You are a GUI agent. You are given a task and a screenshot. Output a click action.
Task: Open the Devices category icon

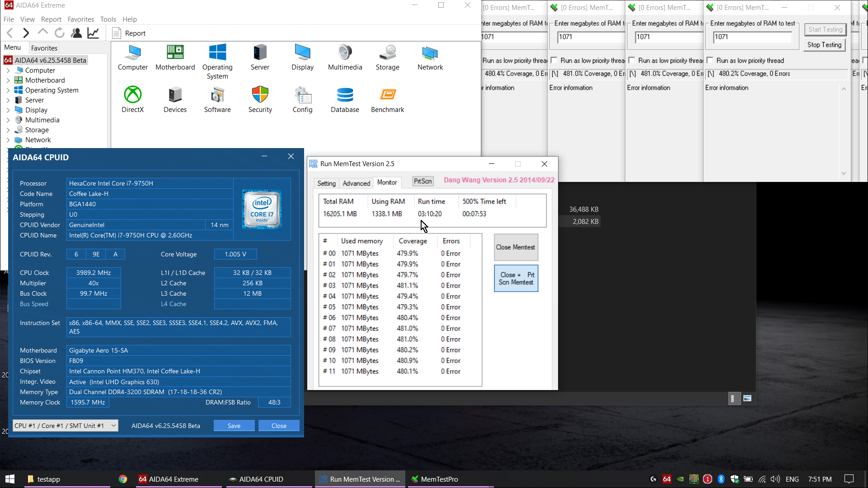coord(175,100)
